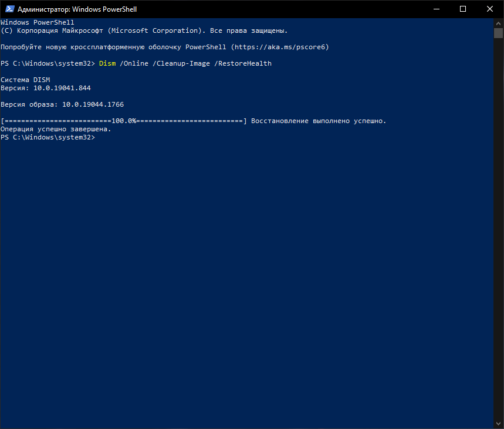Minimize the PowerShell window
Image resolution: width=504 pixels, height=429 pixels.
click(436, 9)
